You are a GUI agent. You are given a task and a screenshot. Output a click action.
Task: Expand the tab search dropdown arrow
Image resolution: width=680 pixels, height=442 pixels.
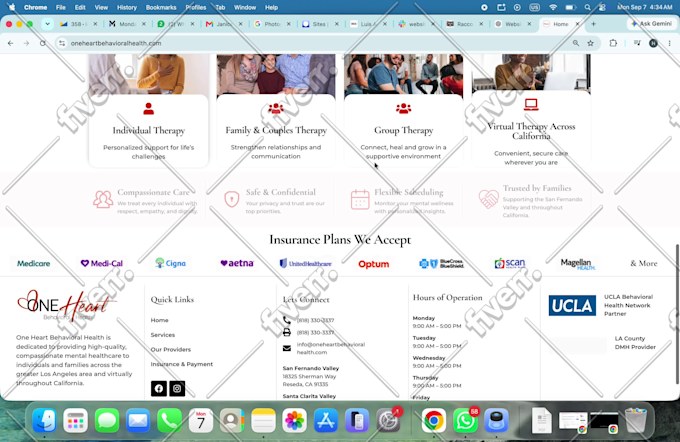pos(47,24)
